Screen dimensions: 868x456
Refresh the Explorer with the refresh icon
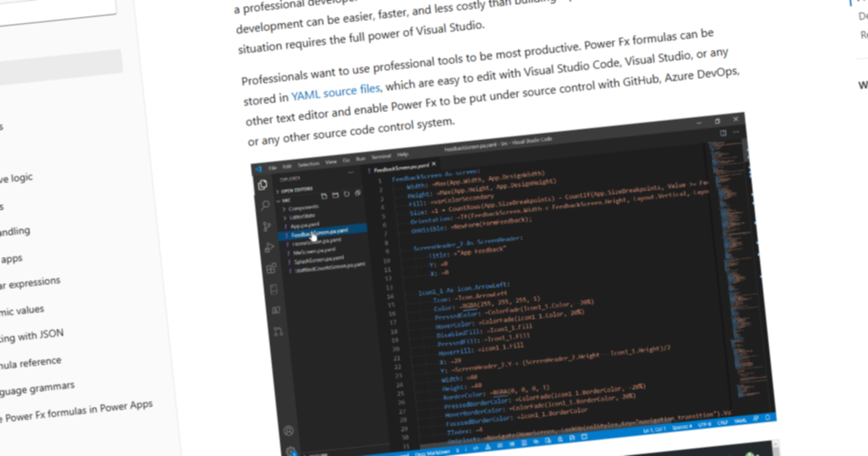[346, 194]
